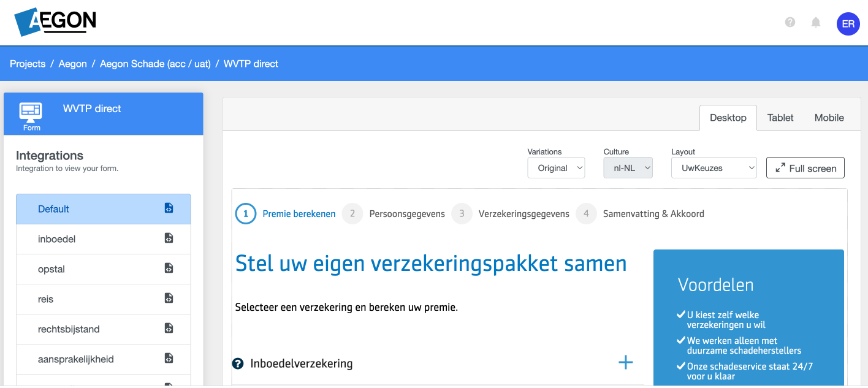Switch to the Tablet tab
This screenshot has height=388, width=868.
780,118
